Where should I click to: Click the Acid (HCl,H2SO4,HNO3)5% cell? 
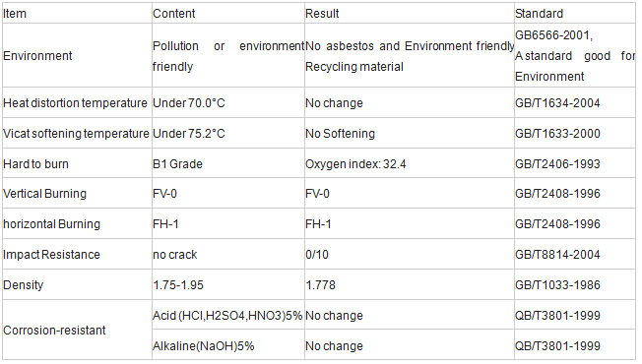coord(227,316)
